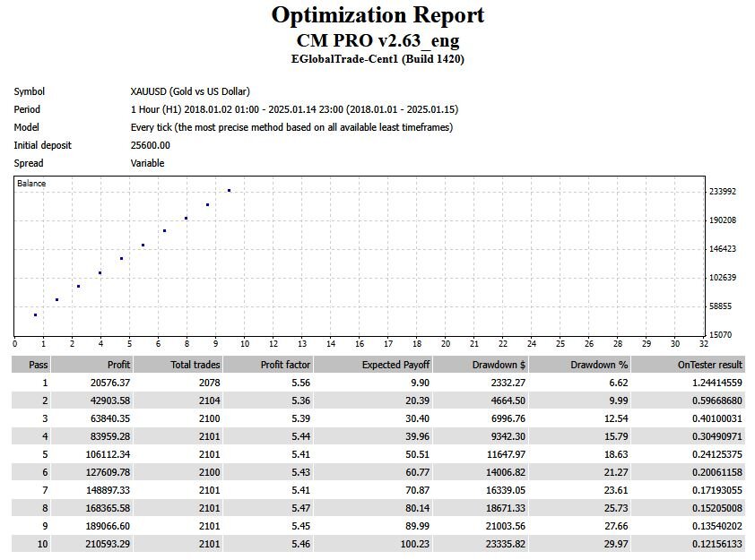Click OnTester result 0.24125375
Image resolution: width=755 pixels, height=560 pixels.
point(717,454)
